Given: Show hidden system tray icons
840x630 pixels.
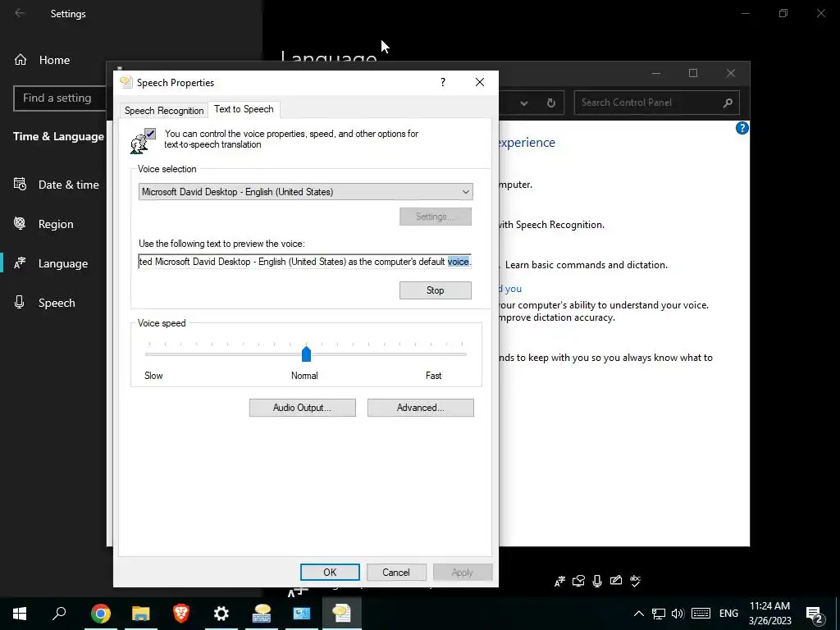Looking at the screenshot, I should tap(638, 614).
